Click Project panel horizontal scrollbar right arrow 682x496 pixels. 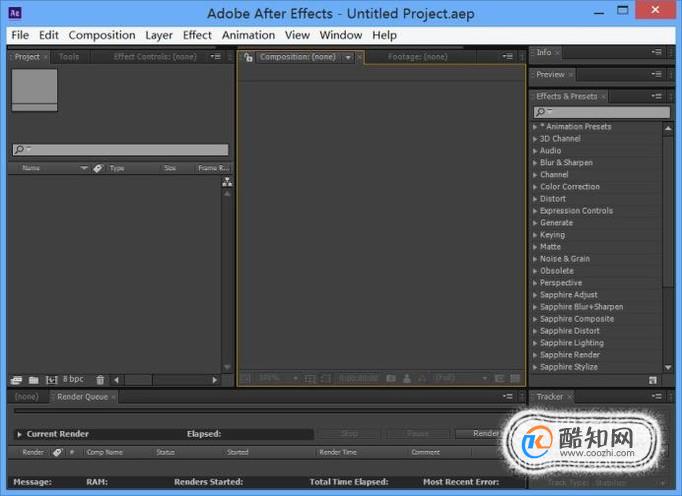(214, 380)
